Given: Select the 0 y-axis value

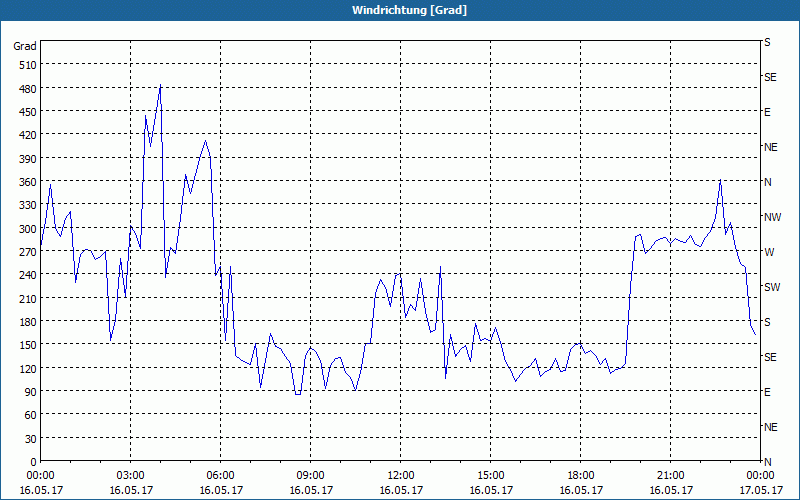Looking at the screenshot, I should [x=33, y=462].
